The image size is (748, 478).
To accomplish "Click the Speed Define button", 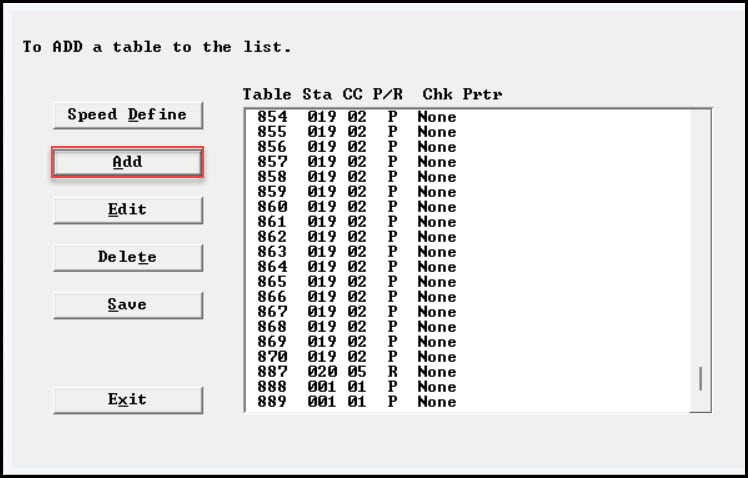I will tap(127, 115).
